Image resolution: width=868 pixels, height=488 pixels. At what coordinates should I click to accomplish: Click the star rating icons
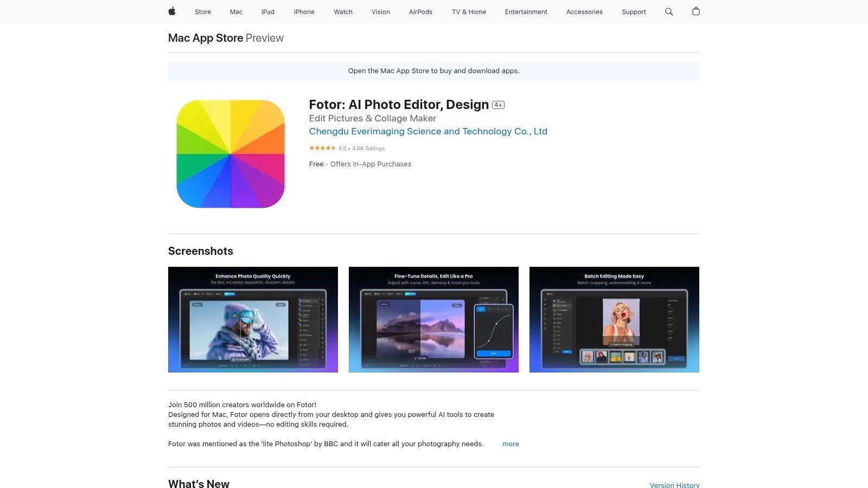[x=322, y=148]
